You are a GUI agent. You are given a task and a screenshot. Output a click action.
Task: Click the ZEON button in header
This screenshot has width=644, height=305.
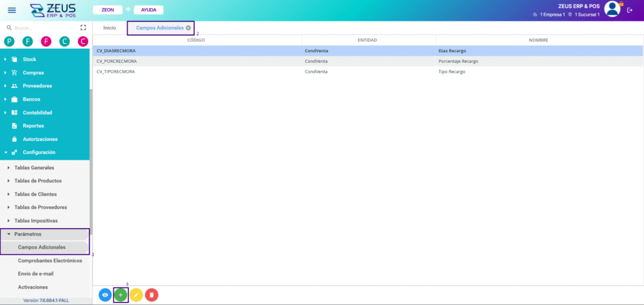(108, 10)
